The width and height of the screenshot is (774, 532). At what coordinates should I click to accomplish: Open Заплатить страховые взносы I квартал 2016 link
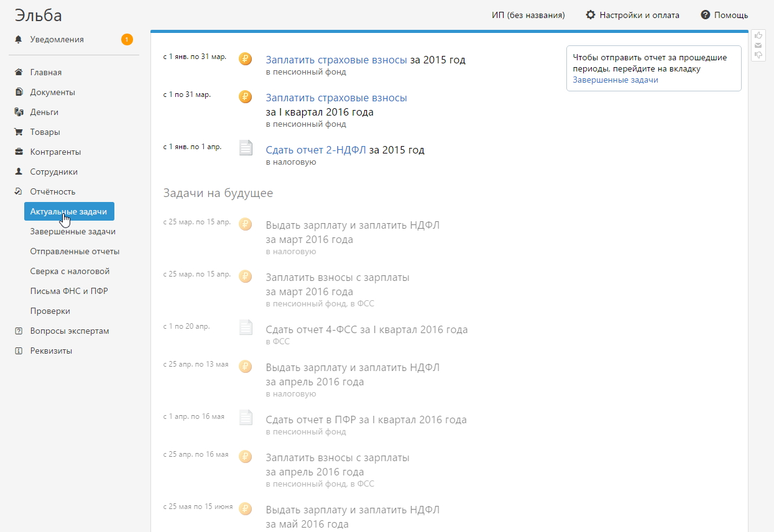pyautogui.click(x=336, y=98)
